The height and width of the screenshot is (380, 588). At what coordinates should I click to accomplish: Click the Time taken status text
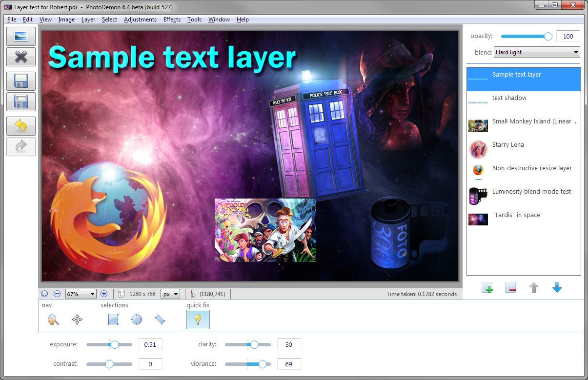[x=422, y=294]
